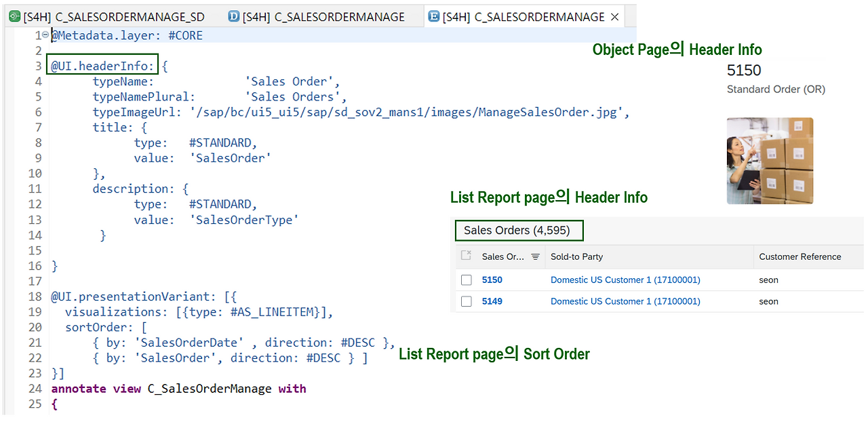
Task: Click customer reference seon in row 5149
Action: coord(769,301)
